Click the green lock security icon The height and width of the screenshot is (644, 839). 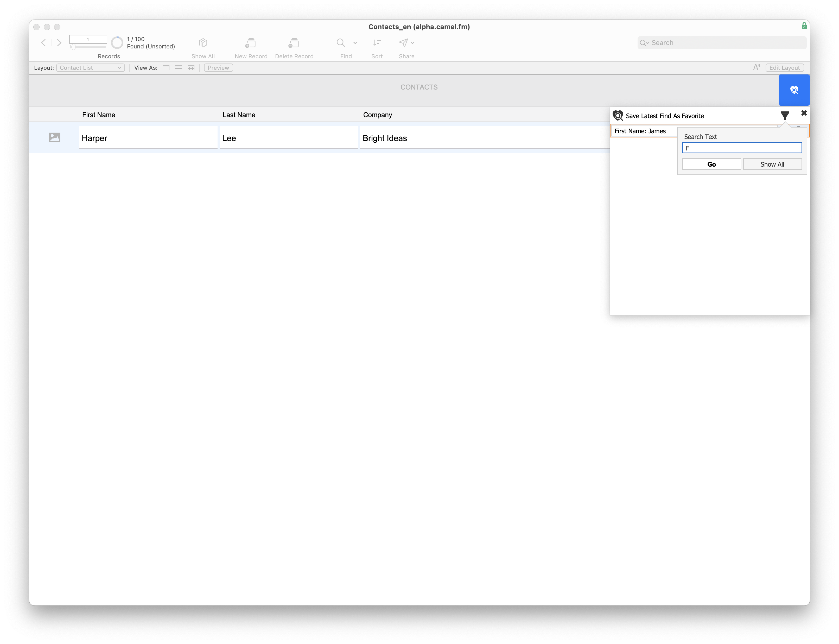(804, 26)
